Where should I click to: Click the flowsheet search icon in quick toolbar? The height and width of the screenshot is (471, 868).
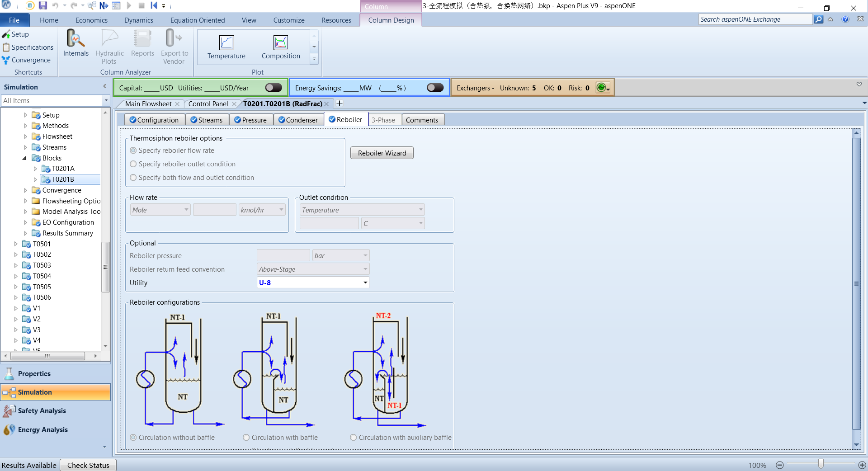point(92,5)
